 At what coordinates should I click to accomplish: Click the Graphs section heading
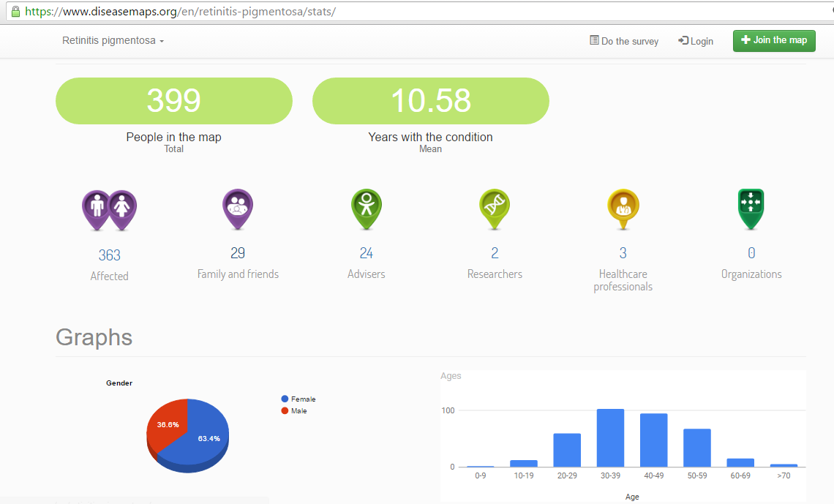point(94,337)
